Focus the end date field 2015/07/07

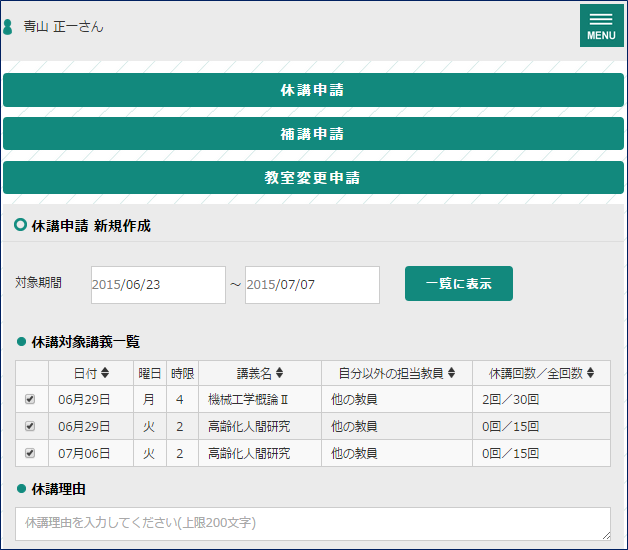click(312, 285)
